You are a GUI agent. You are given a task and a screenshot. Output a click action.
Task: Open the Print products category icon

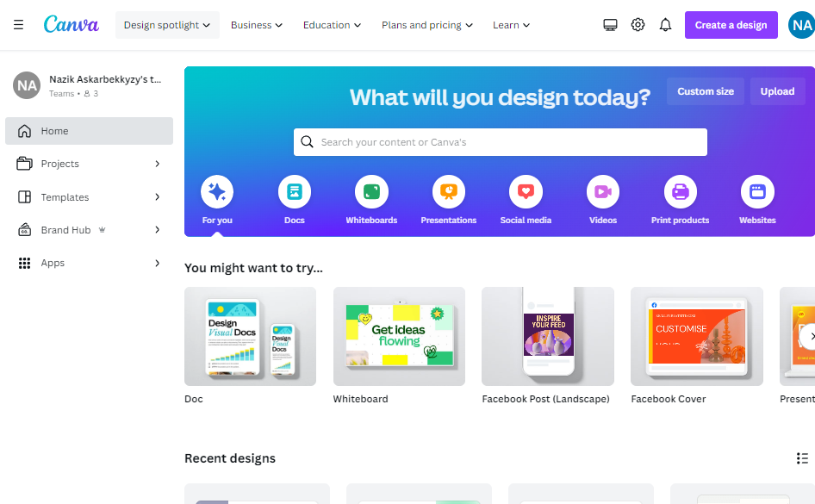(x=680, y=192)
